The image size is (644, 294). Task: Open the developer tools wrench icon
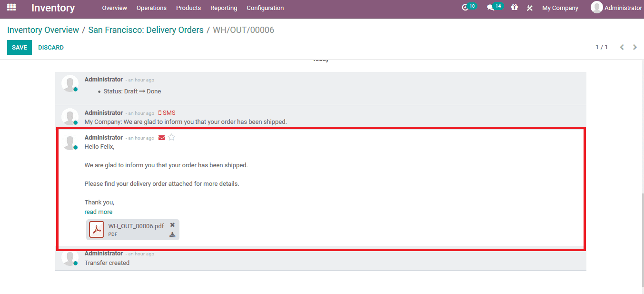[530, 8]
